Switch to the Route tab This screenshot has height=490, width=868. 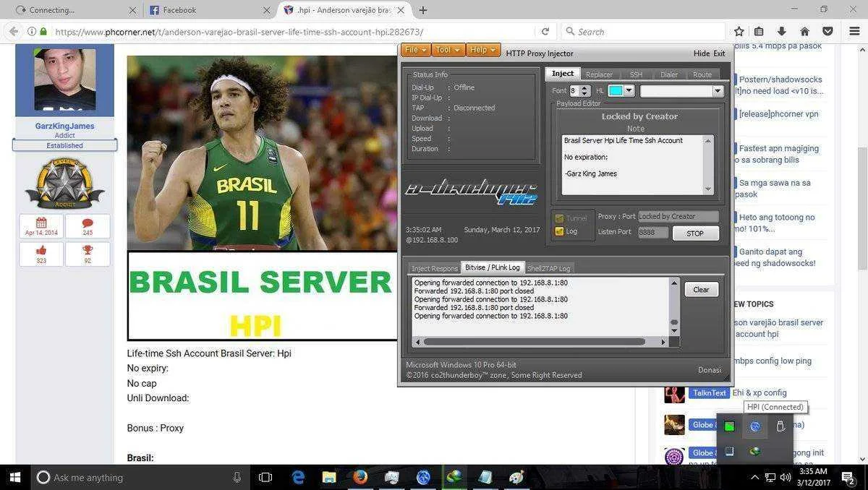(702, 74)
